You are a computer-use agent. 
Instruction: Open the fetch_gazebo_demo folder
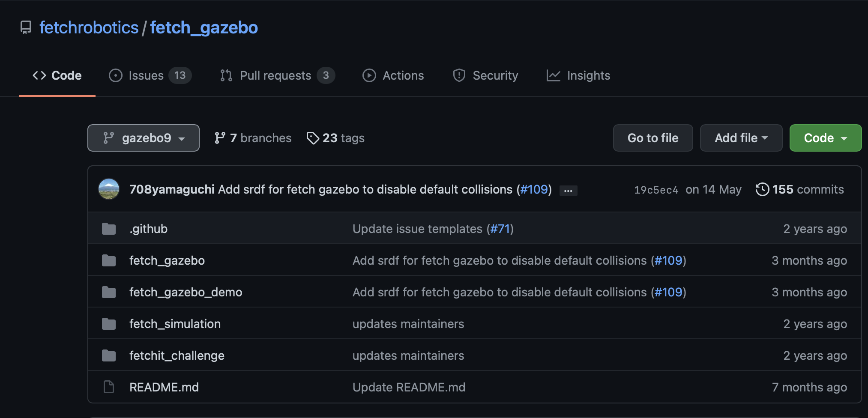click(x=186, y=292)
